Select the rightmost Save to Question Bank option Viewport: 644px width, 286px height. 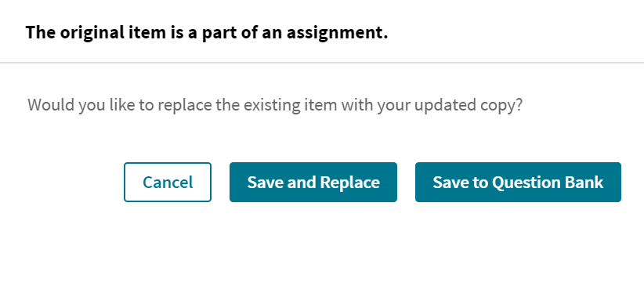tap(518, 182)
